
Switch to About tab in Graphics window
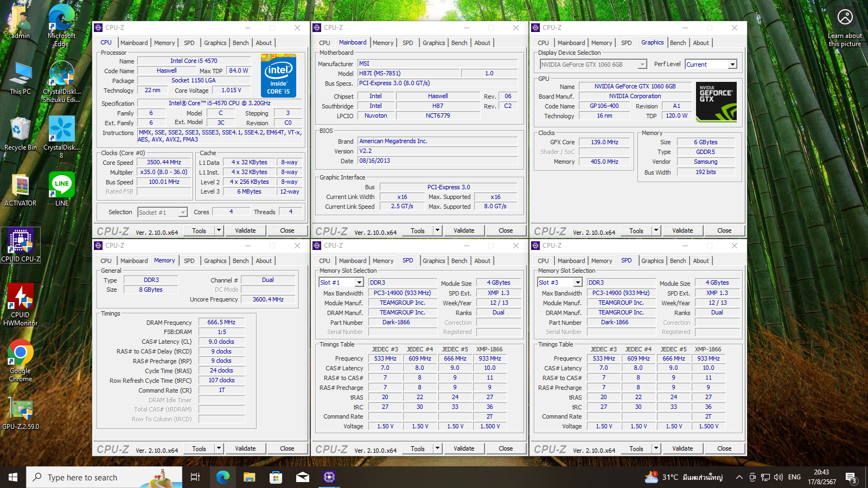(x=701, y=43)
